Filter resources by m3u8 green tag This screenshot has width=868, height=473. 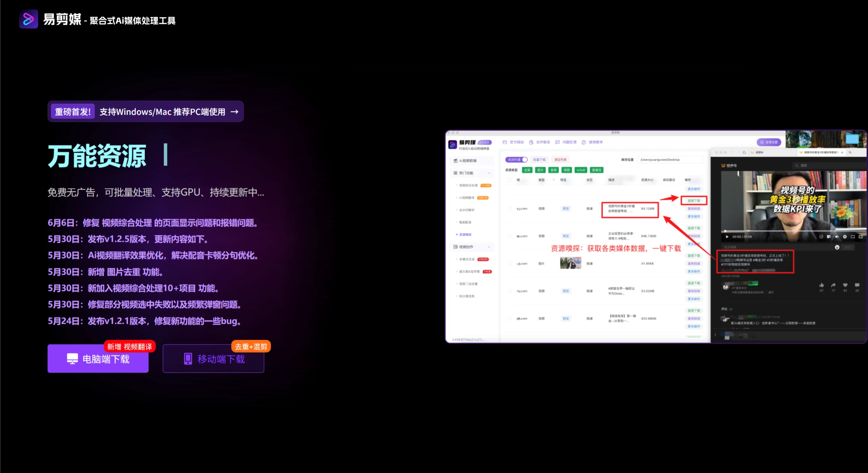[581, 170]
